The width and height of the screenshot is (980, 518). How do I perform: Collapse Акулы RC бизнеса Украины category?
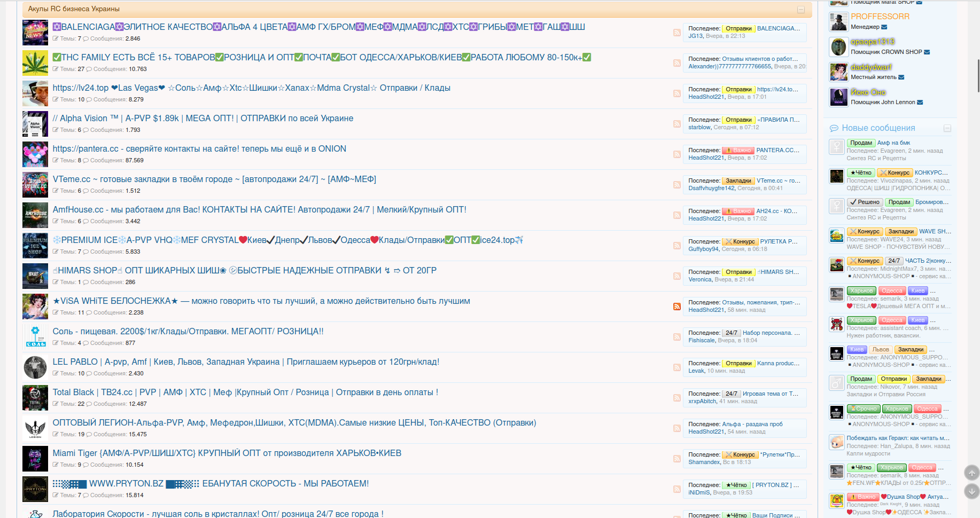800,10
